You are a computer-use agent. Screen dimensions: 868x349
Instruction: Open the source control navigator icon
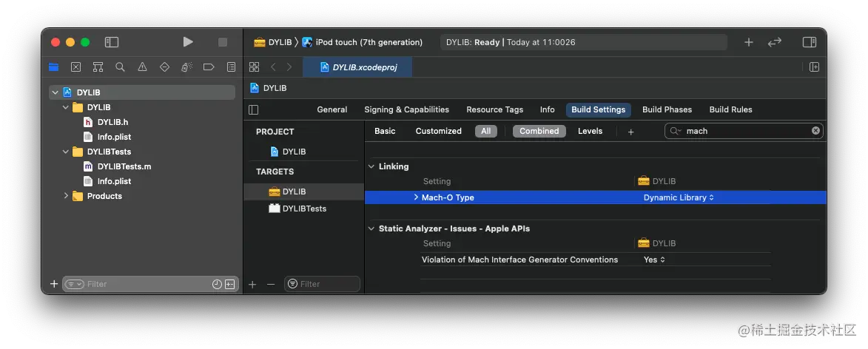[75, 67]
